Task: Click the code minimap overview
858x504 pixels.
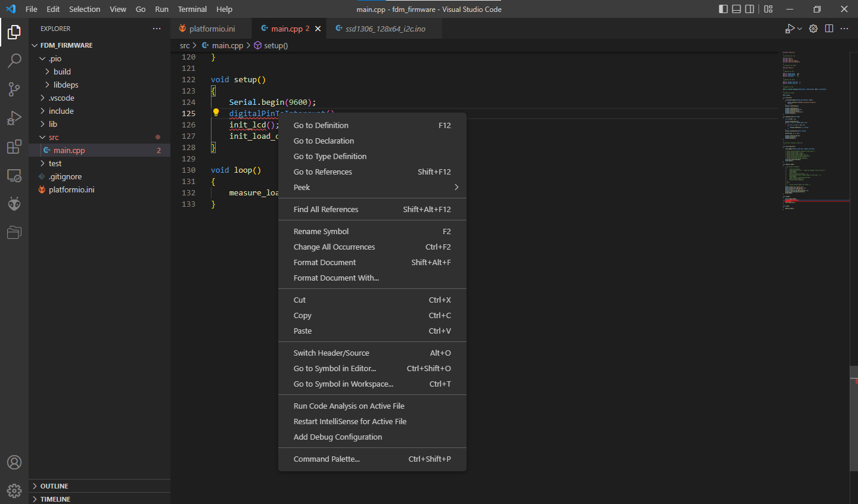Action: [815, 131]
